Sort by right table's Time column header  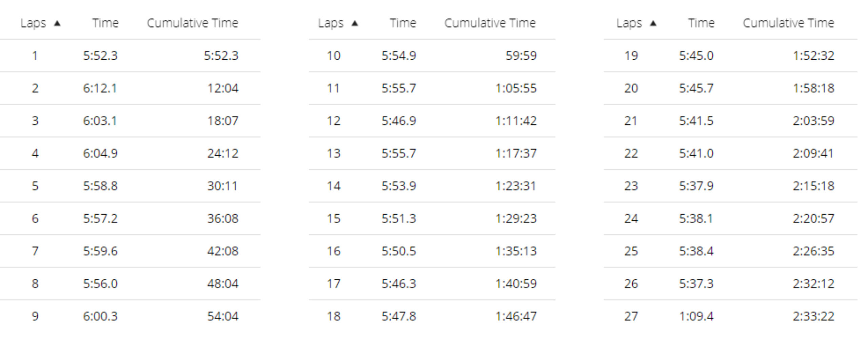(701, 23)
